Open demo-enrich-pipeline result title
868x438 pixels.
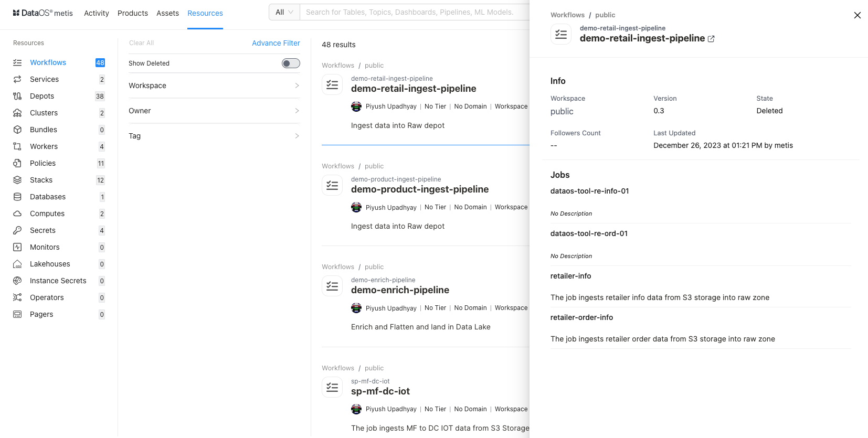point(400,290)
